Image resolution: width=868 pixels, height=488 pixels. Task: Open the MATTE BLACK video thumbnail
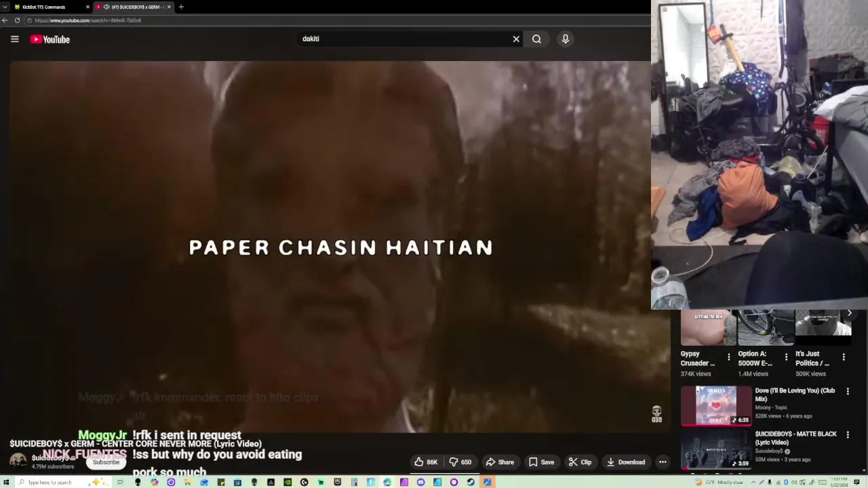click(x=716, y=449)
